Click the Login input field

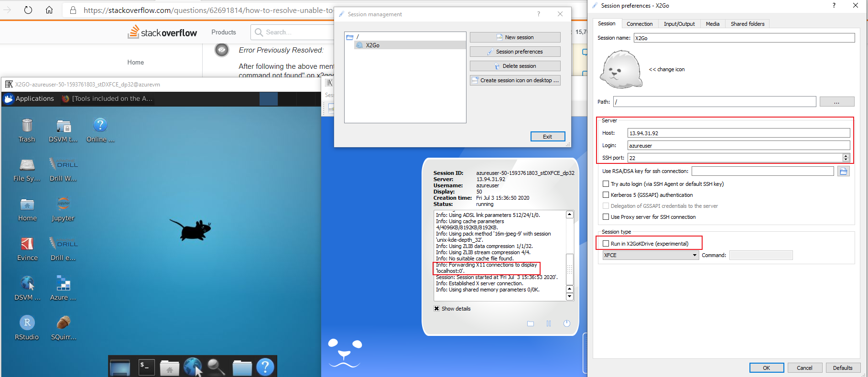tap(739, 145)
